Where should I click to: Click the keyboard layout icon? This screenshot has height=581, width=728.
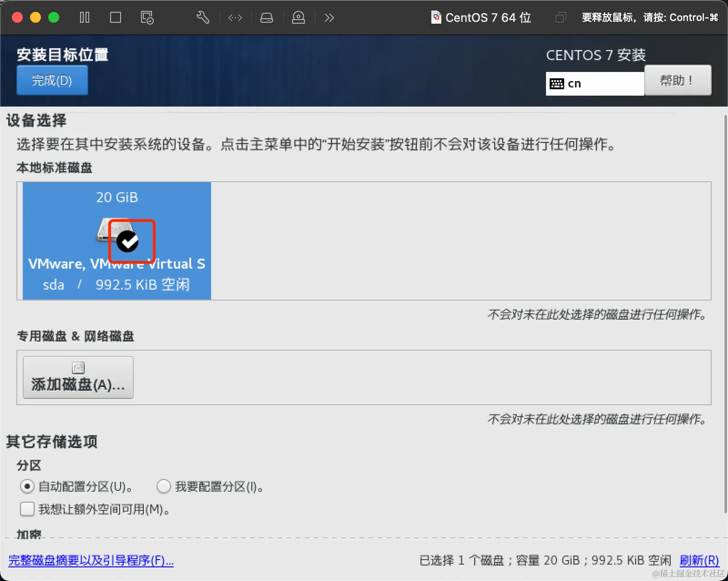tap(557, 84)
